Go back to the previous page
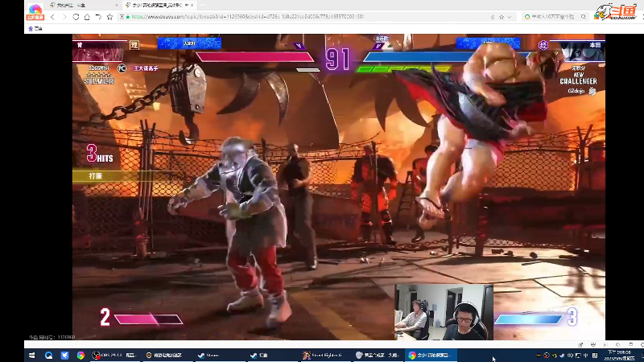 52,17
